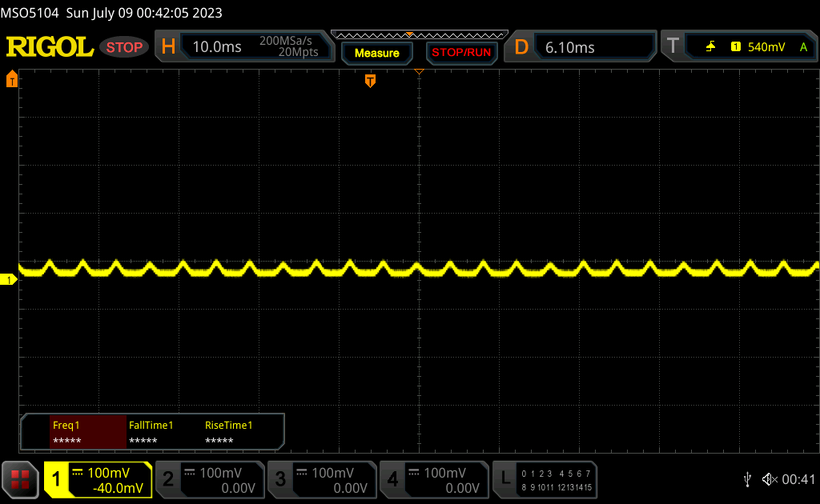Click channel 1 100mV vertical scale
This screenshot has width=820, height=504.
click(108, 473)
